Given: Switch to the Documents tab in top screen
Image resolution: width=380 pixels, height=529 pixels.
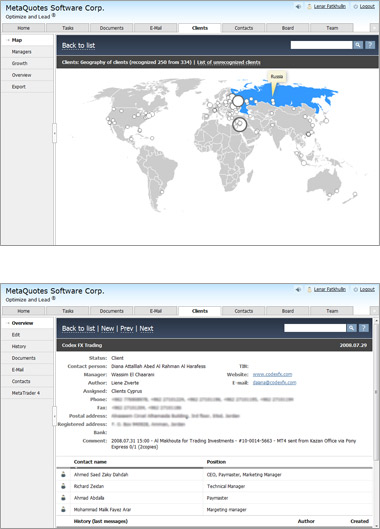Looking at the screenshot, I should click(x=111, y=28).
